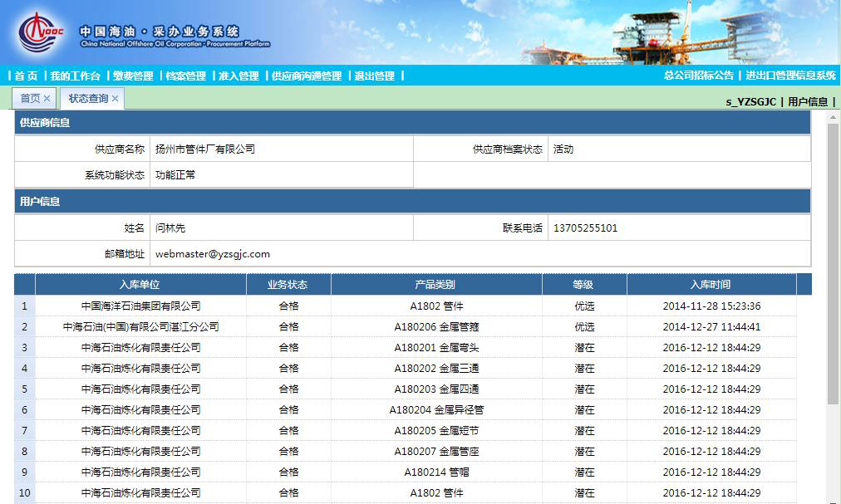The width and height of the screenshot is (841, 504).
Task: Click timestamp 2014-11-28 15:23:36
Action: [x=711, y=306]
